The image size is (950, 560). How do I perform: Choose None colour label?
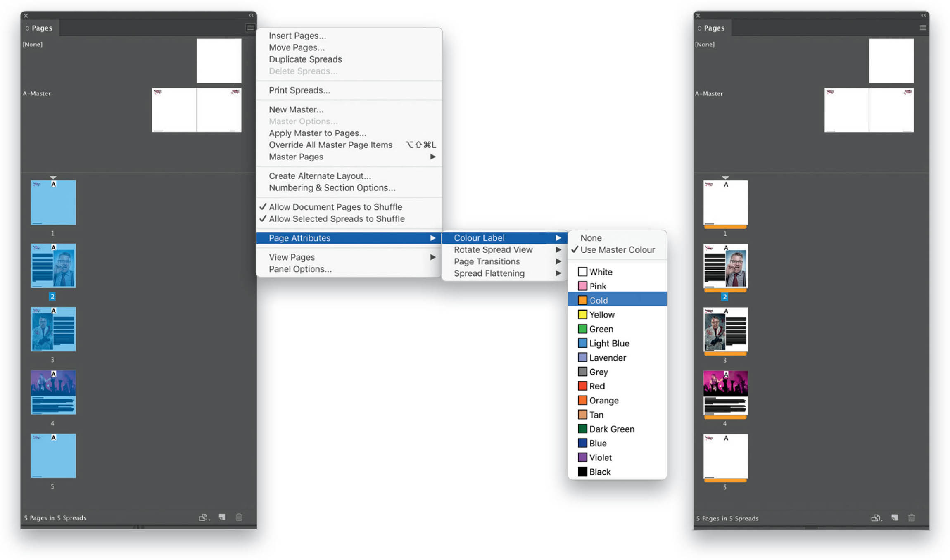click(617, 238)
